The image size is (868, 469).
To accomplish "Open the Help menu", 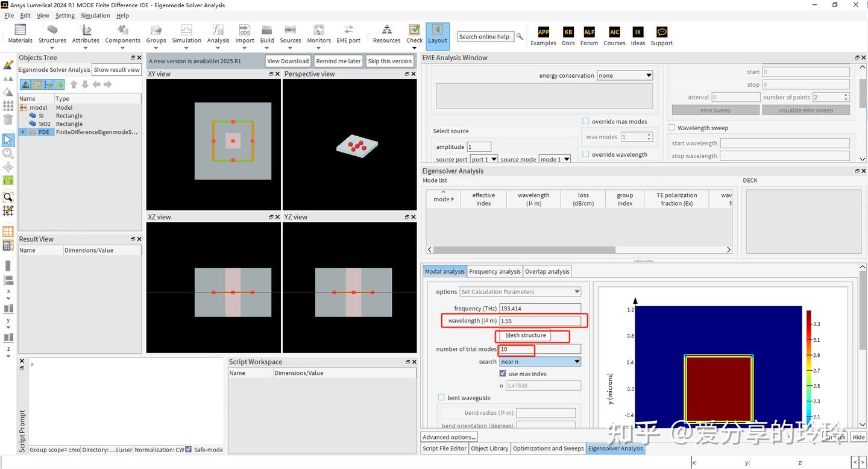I will point(122,16).
